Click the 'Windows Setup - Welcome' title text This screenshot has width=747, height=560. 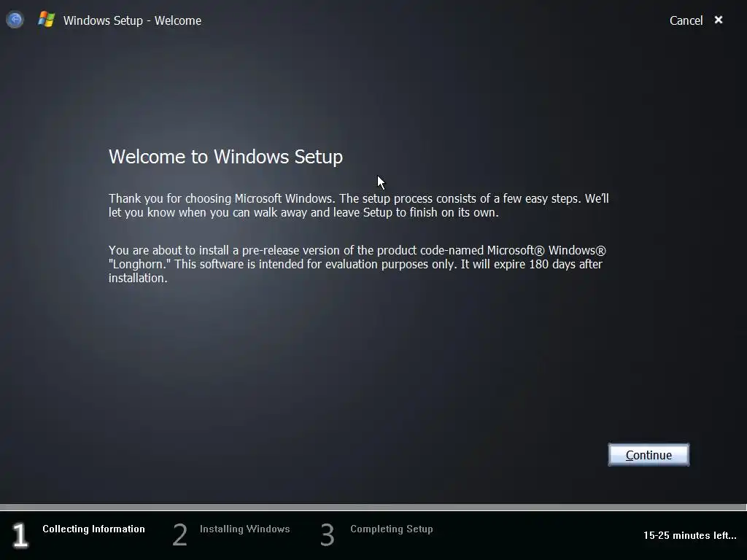133,20
